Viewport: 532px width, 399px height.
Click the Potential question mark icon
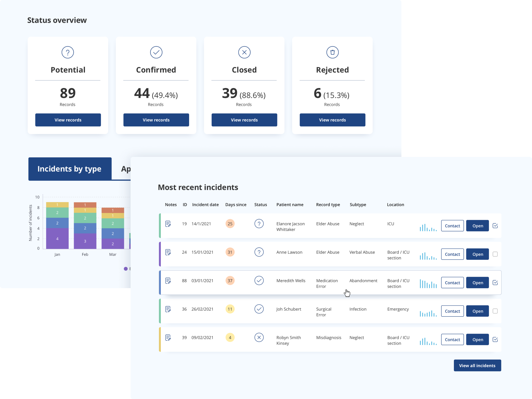pyautogui.click(x=68, y=52)
